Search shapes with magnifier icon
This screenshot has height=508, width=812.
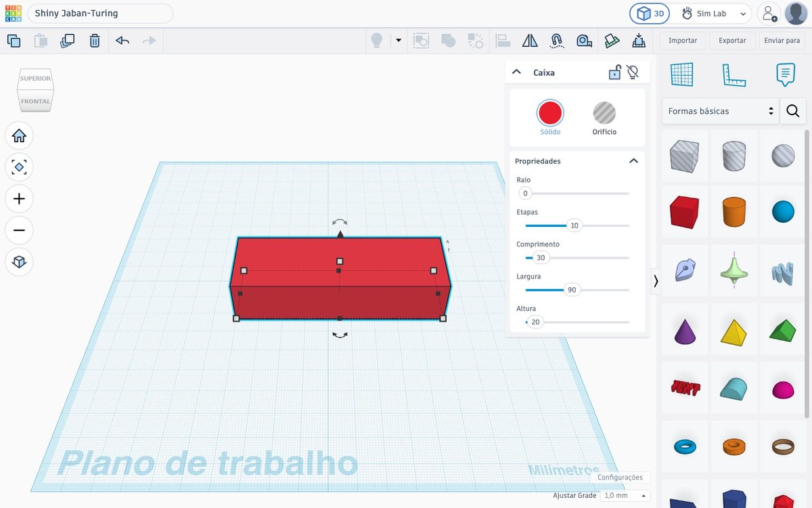(793, 110)
